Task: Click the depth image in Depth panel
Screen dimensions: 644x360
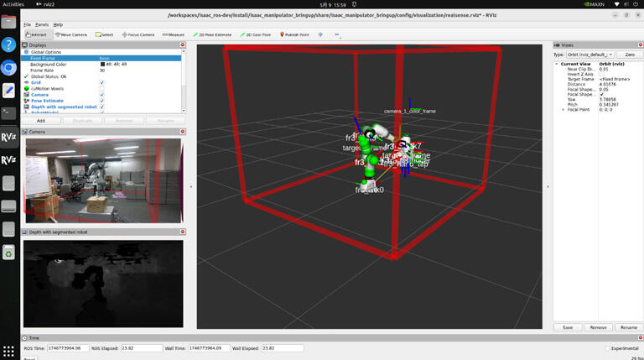Action: pos(103,284)
